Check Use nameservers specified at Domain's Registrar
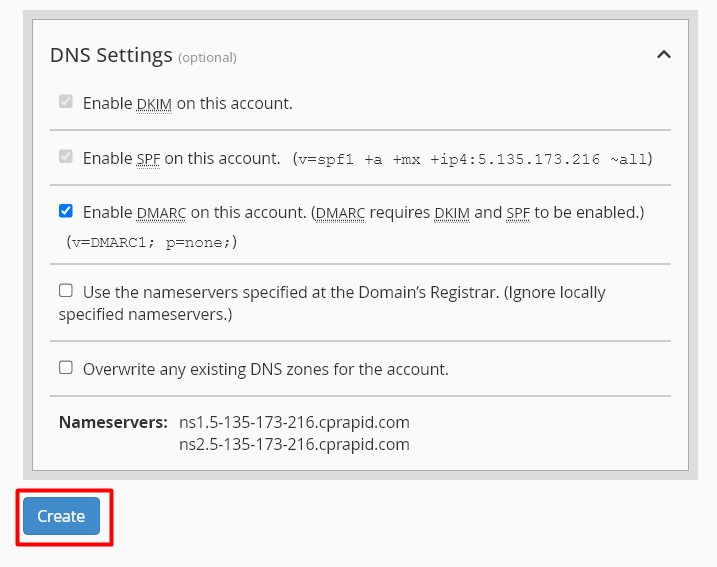Screen dimensions: 717x567 [66, 290]
